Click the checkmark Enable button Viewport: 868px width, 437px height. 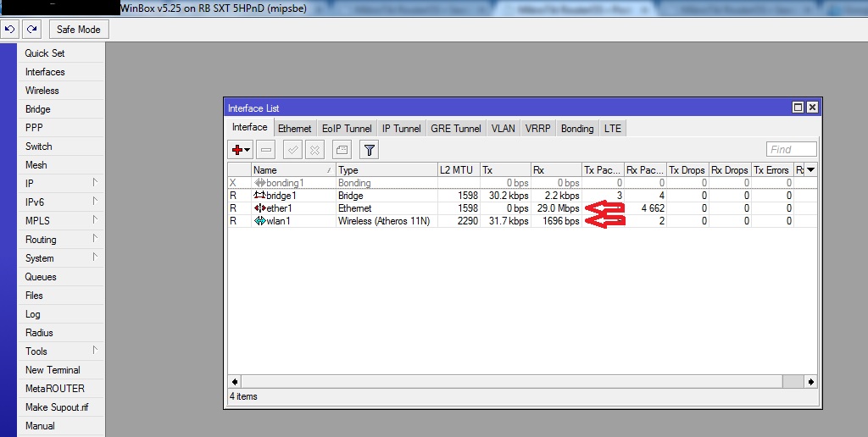292,149
